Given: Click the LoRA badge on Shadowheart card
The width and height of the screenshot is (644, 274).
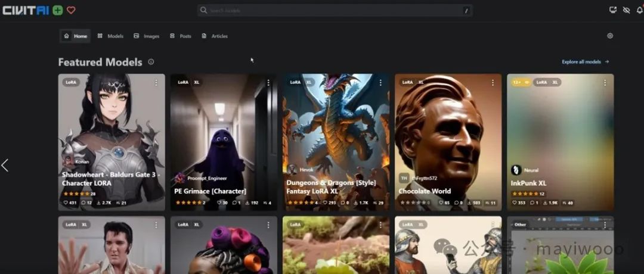Looking at the screenshot, I should pos(71,82).
